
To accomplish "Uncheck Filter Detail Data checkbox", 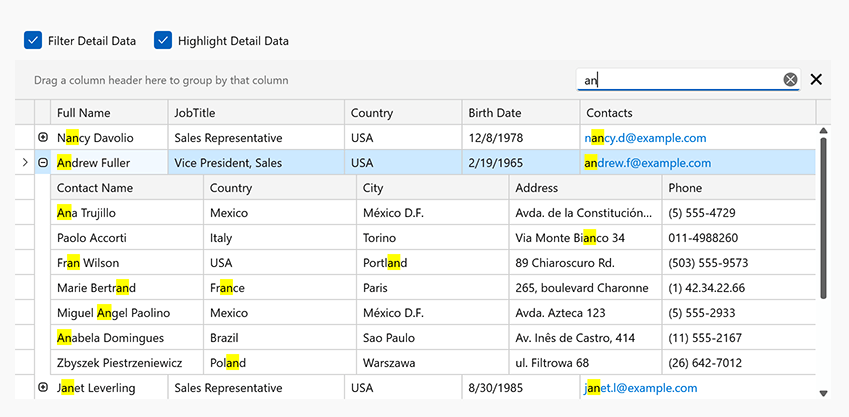I will tap(33, 41).
